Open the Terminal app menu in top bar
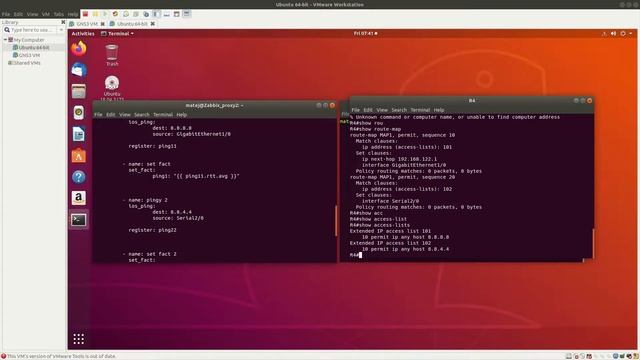This screenshot has height=360, width=640. coord(118,33)
